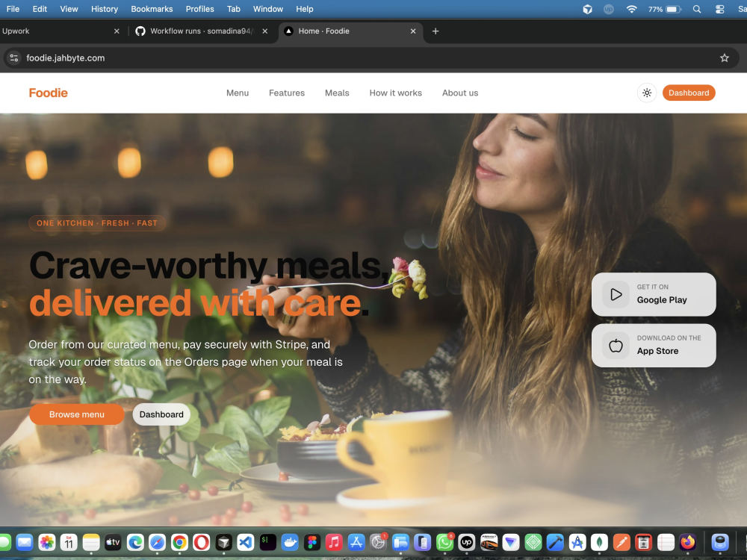Visit the About us link
The image size is (747, 560).
click(x=459, y=93)
